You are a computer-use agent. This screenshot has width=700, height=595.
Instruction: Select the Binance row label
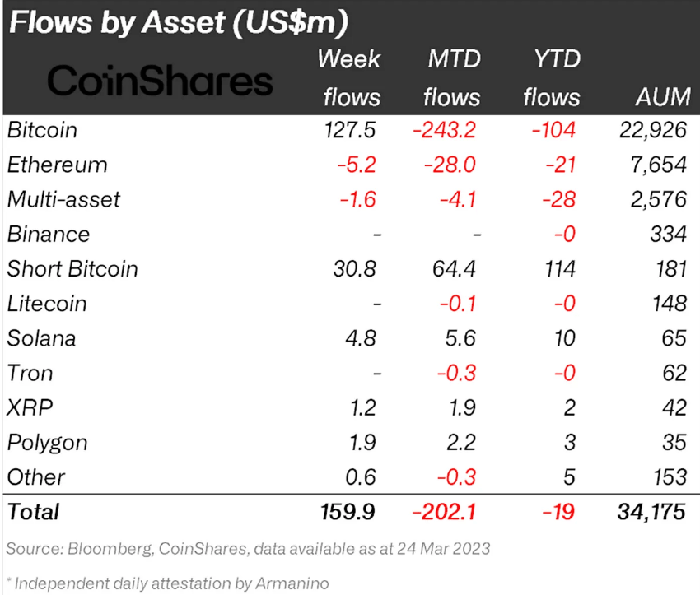(x=49, y=234)
